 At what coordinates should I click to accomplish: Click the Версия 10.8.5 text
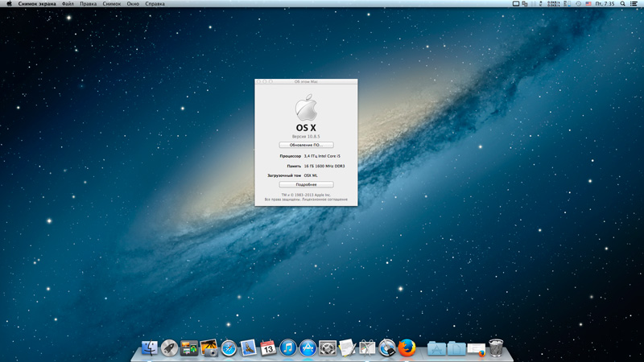pos(306,136)
